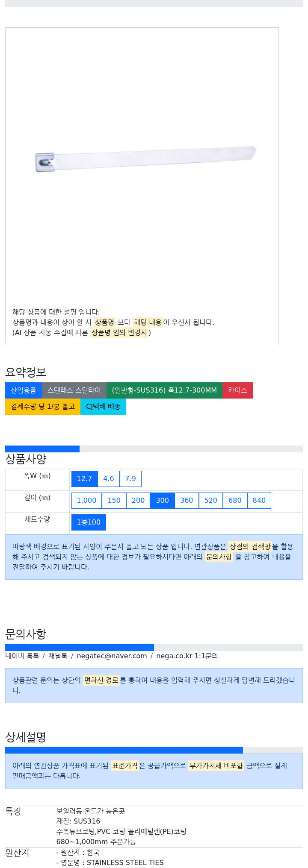
Task: Select the 300 length option
Action: coord(162,501)
